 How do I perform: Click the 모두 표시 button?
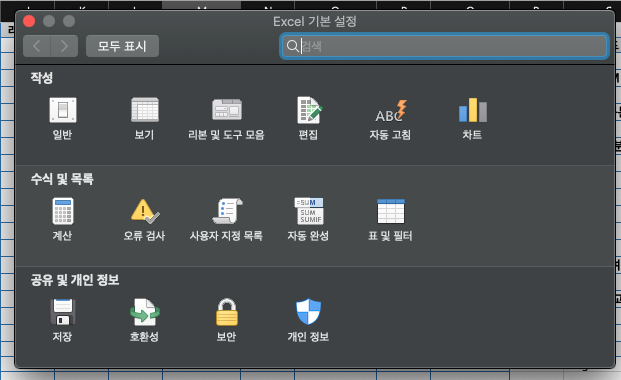[x=122, y=46]
